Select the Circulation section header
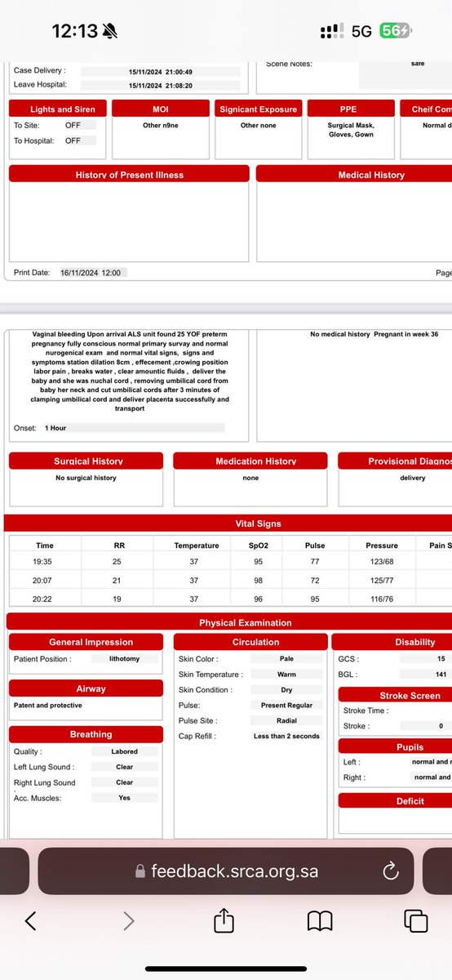The height and width of the screenshot is (980, 452). (x=250, y=642)
